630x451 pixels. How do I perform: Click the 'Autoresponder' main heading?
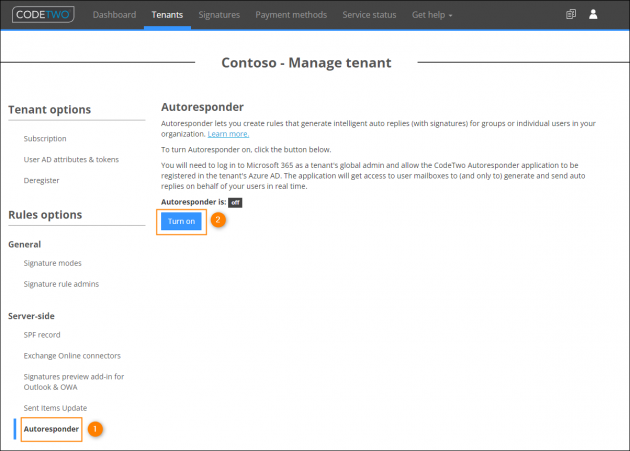pyautogui.click(x=202, y=107)
